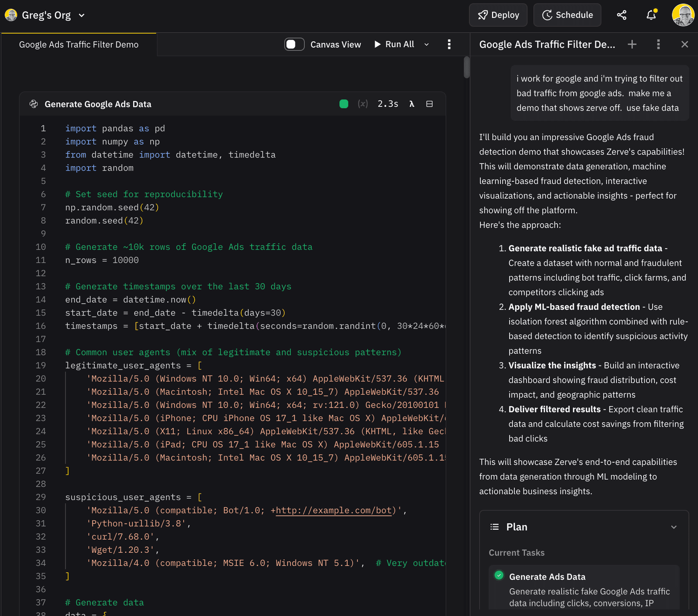Click the green run status square on the block

click(x=344, y=104)
